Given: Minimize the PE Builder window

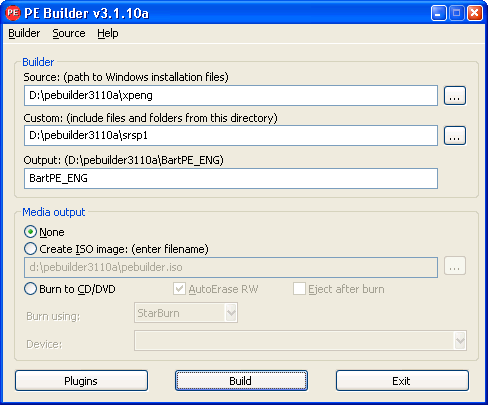Looking at the screenshot, I should click(438, 13).
